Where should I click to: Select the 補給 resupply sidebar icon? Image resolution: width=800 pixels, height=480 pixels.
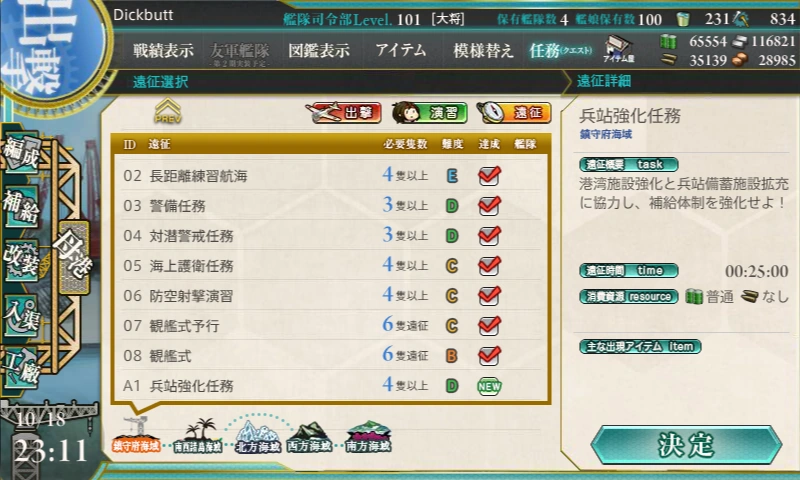click(x=21, y=207)
